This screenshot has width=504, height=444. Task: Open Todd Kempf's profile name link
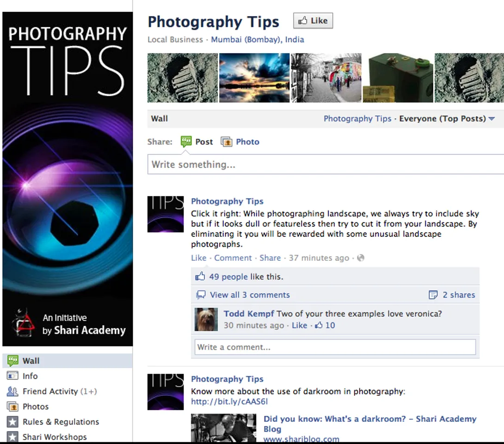(x=249, y=314)
